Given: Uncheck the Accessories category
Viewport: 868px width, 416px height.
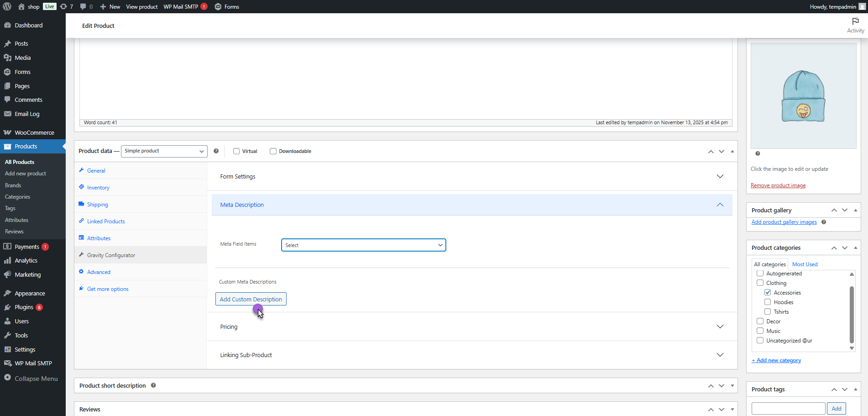Looking at the screenshot, I should (x=768, y=292).
